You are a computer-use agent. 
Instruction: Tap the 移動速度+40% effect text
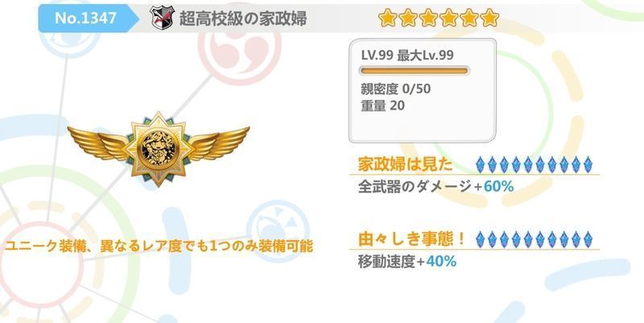[x=407, y=261]
